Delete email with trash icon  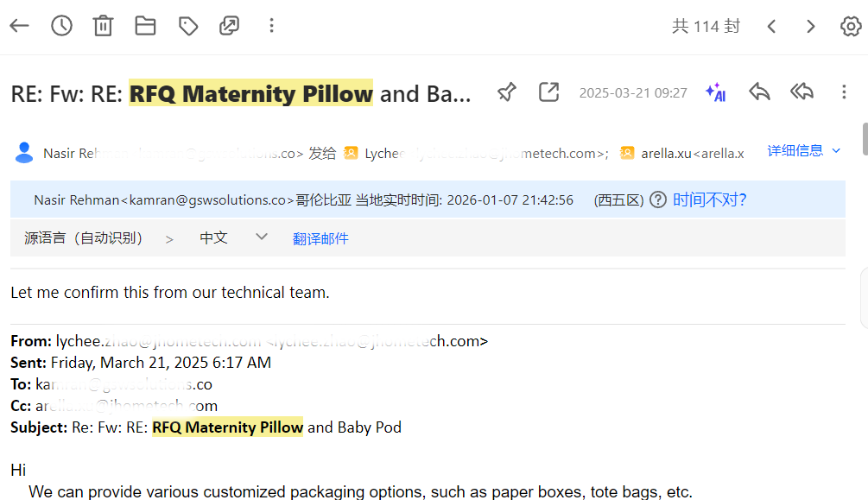103,26
